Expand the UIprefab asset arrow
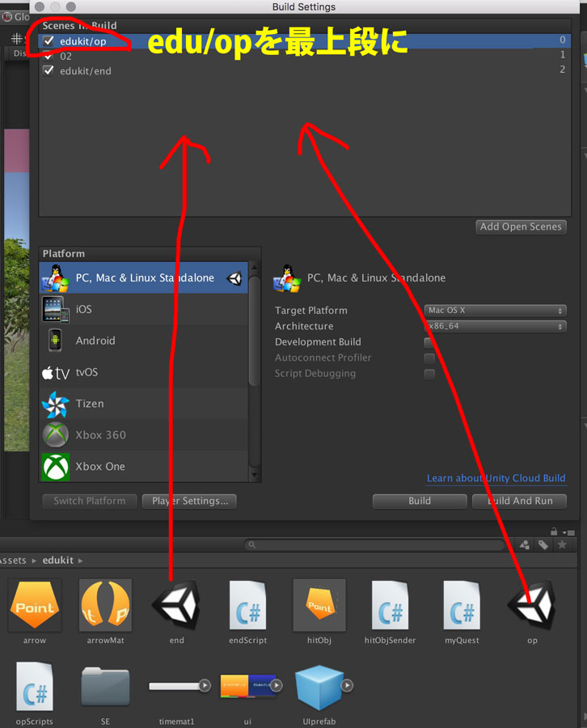 [x=347, y=685]
